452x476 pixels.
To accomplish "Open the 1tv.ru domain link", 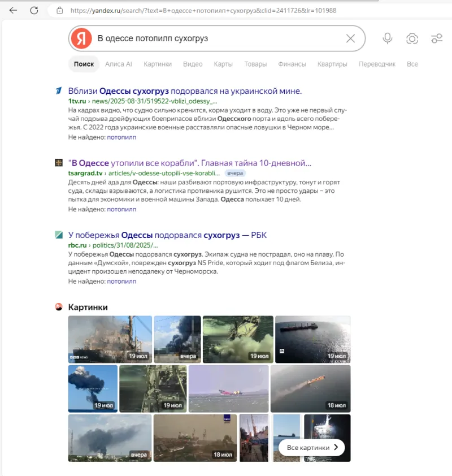I will point(77,101).
